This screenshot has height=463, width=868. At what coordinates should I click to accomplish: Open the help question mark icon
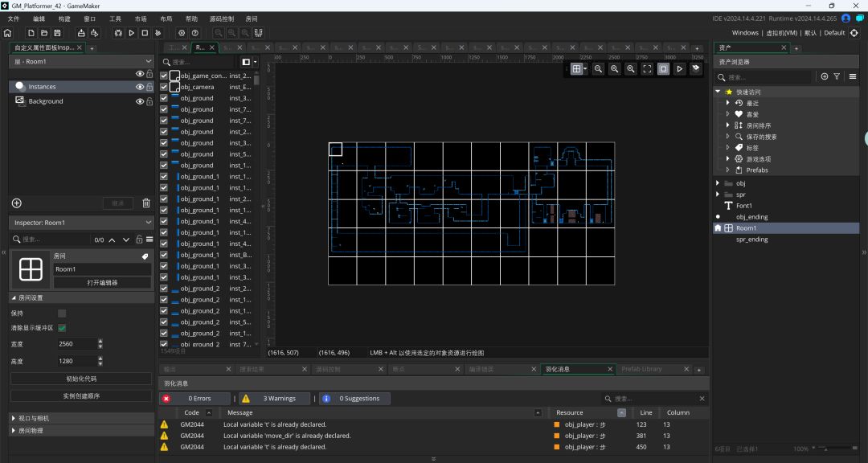[194, 33]
